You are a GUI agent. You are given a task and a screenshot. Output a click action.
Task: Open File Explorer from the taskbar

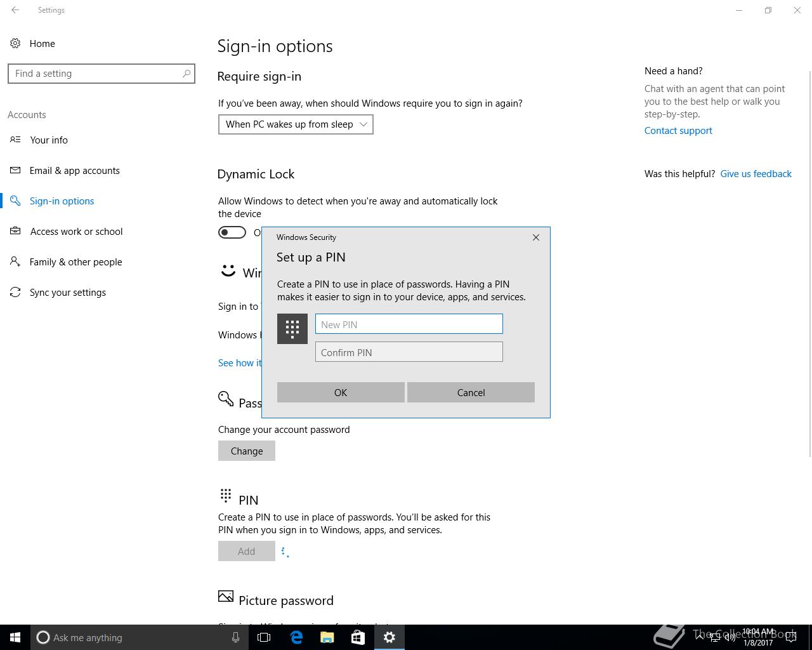click(327, 637)
